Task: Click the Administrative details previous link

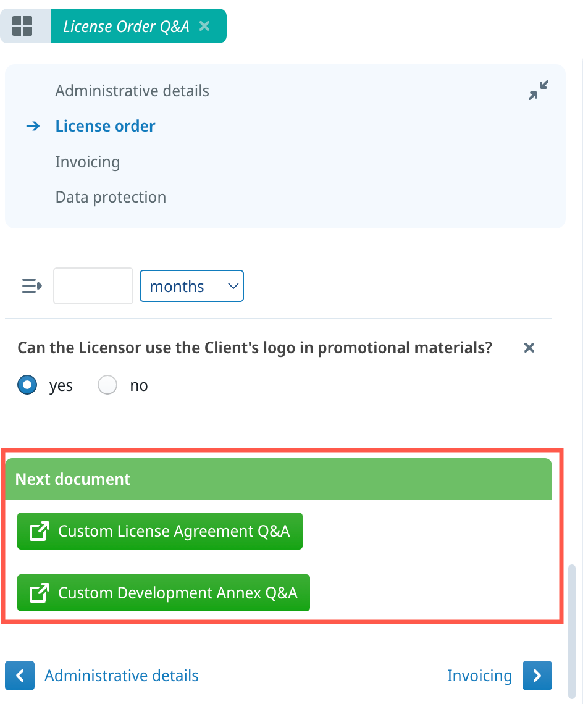Action: 122,676
